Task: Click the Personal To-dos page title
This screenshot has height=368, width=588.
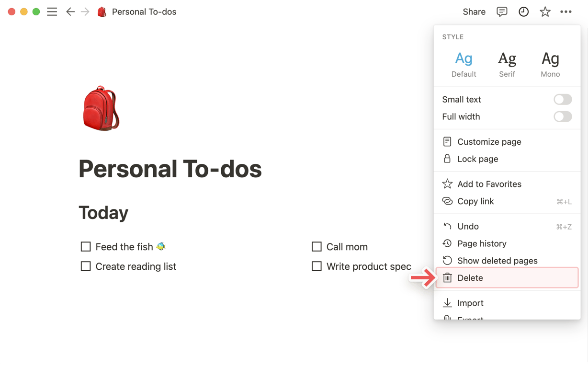Action: (x=170, y=169)
